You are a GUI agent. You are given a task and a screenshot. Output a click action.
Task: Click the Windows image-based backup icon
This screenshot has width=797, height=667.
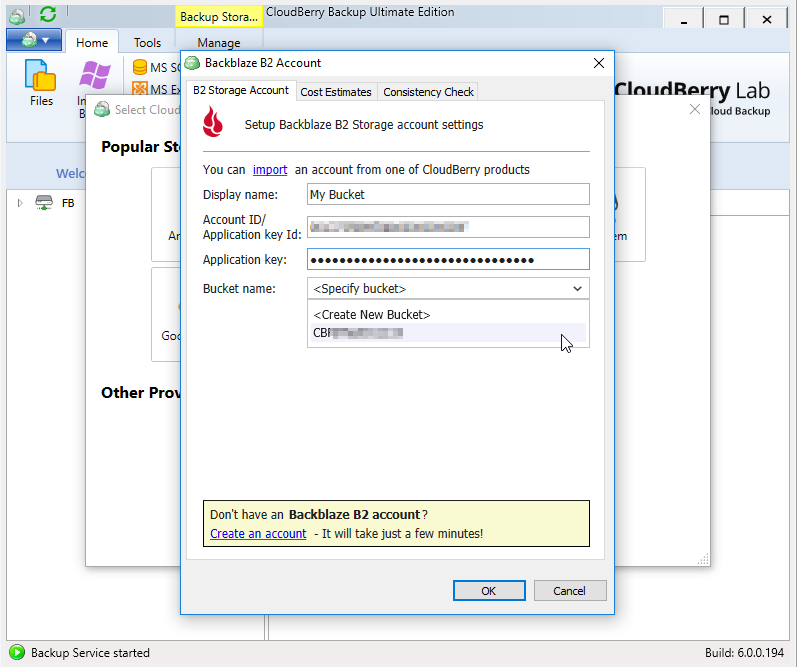[x=95, y=75]
